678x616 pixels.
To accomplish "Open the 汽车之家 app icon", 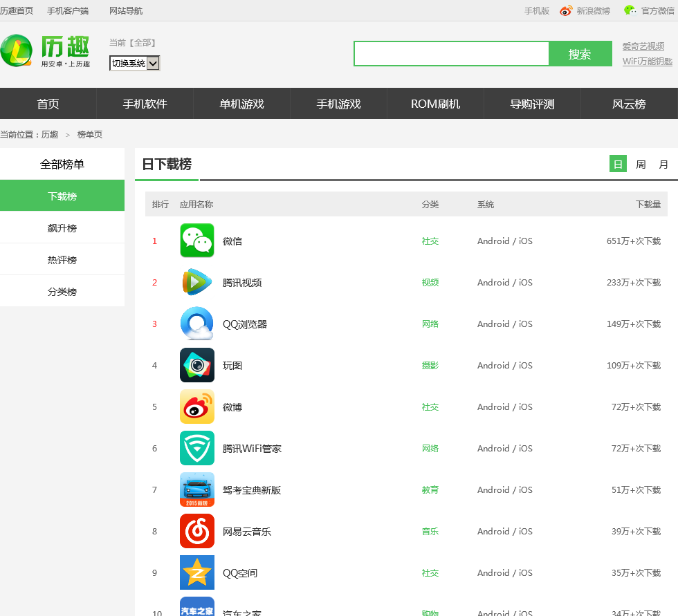I will (196, 606).
